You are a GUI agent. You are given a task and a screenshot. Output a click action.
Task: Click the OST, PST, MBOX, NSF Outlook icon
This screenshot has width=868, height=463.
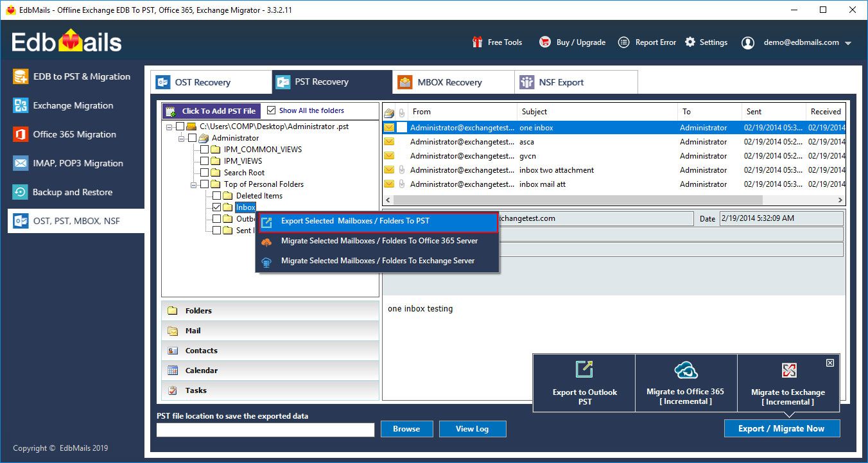[x=21, y=221]
